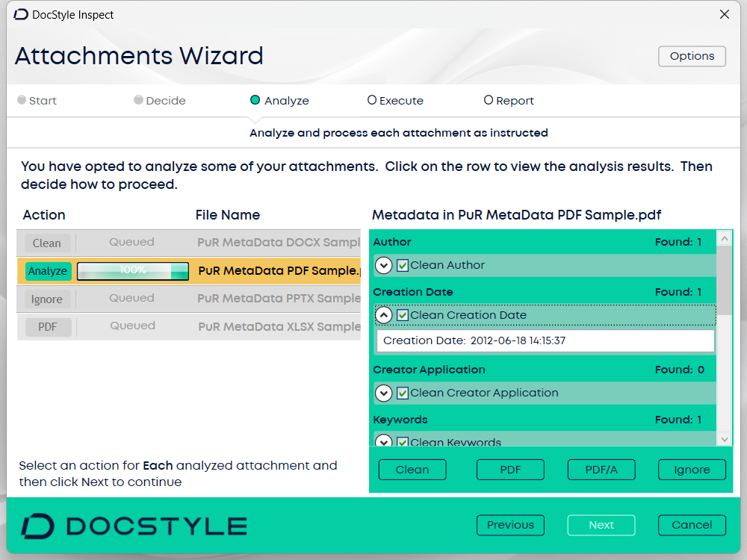747x560 pixels.
Task: Click the Clean action for DOCX sample
Action: (x=47, y=243)
